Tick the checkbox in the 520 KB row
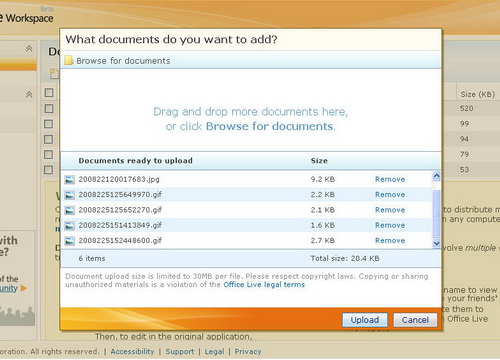 pos(49,108)
